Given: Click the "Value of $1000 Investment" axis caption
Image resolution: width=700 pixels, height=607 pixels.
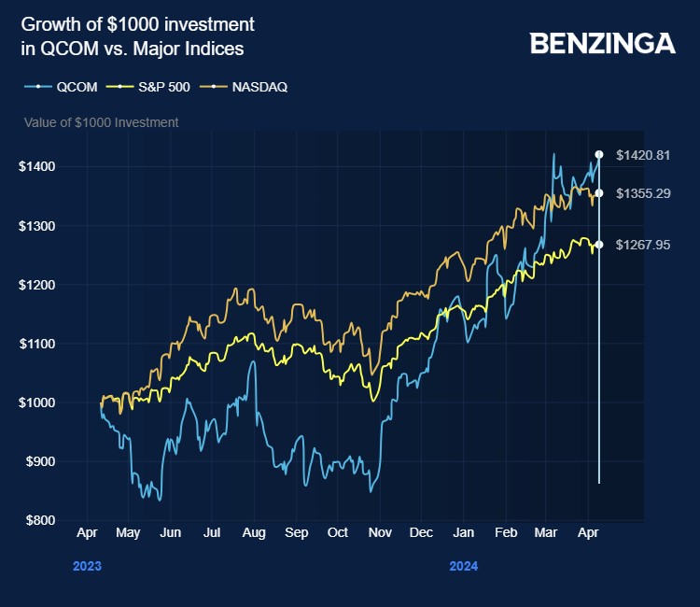Looking at the screenshot, I should [x=101, y=122].
